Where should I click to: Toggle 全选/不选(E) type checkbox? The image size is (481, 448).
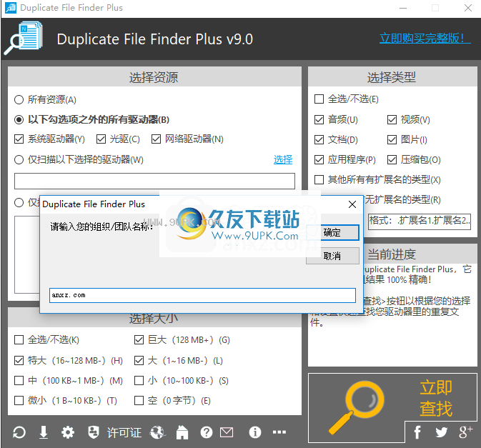click(x=319, y=99)
